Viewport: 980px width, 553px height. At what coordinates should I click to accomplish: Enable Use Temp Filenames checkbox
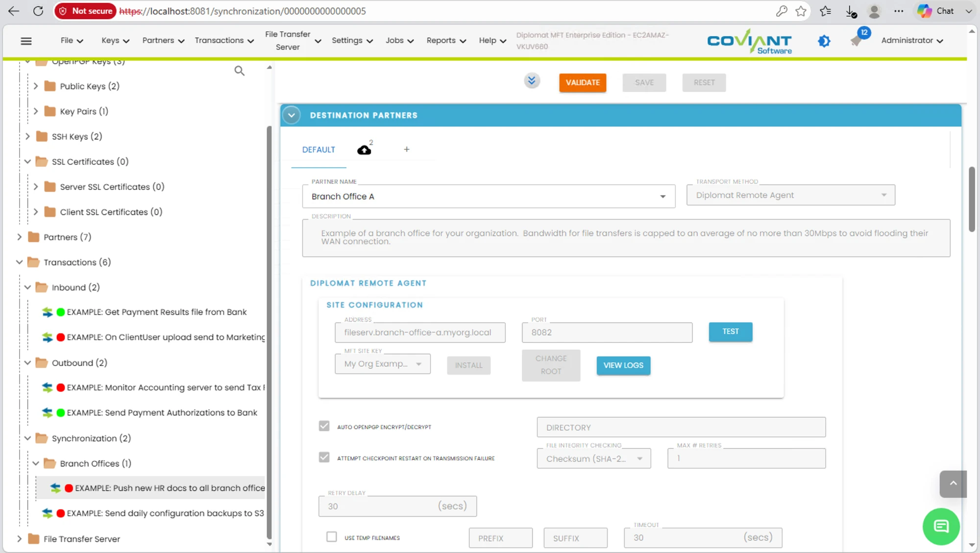tap(332, 537)
